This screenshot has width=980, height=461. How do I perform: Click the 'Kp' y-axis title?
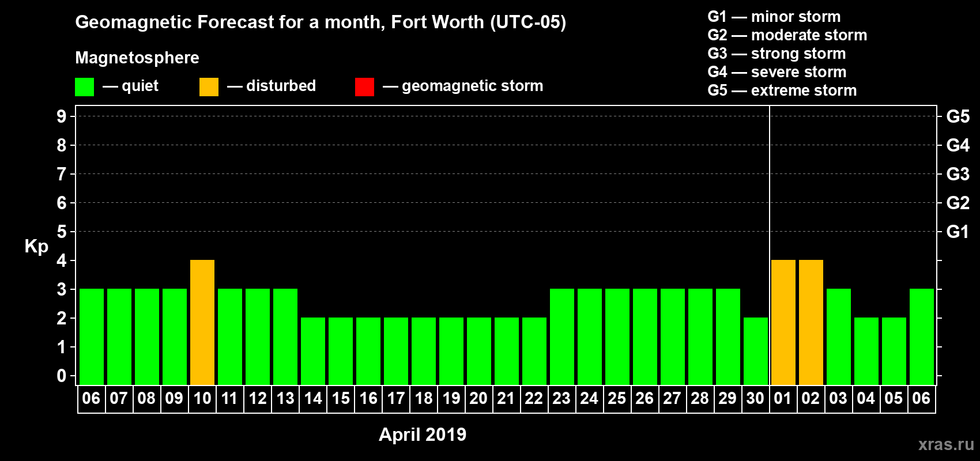[x=36, y=247]
